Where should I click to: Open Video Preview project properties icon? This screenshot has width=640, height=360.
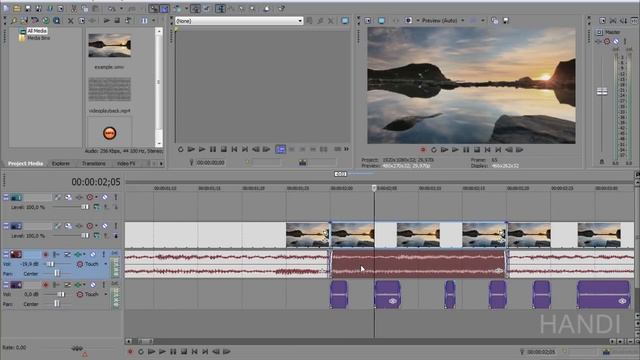tap(368, 20)
